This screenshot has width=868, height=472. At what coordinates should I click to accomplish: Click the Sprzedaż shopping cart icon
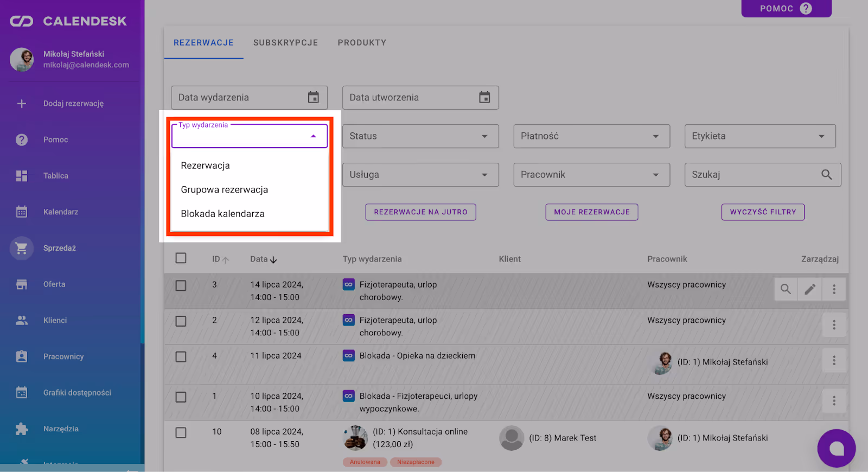pyautogui.click(x=22, y=248)
